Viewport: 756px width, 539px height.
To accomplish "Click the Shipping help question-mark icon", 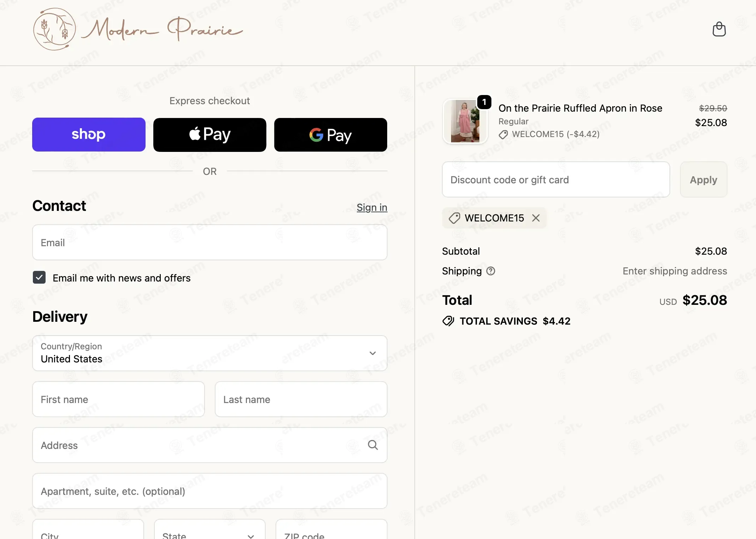I will 491,271.
